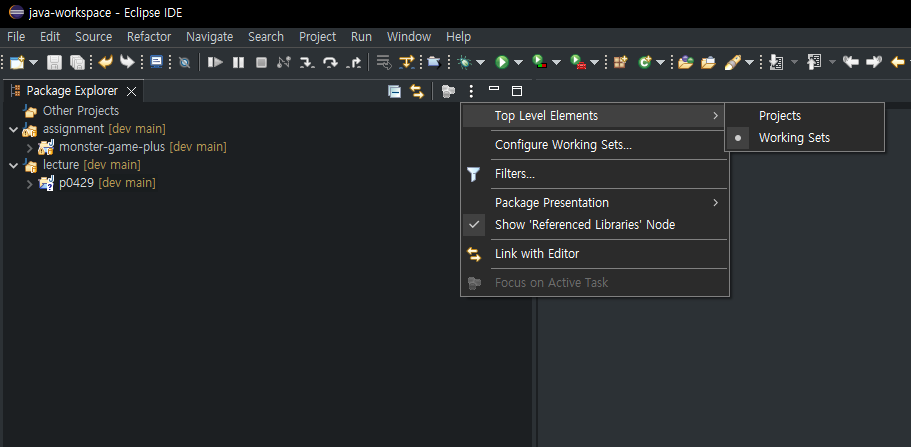This screenshot has width=911, height=447.
Task: Click the Step Into icon
Action: pyautogui.click(x=307, y=62)
